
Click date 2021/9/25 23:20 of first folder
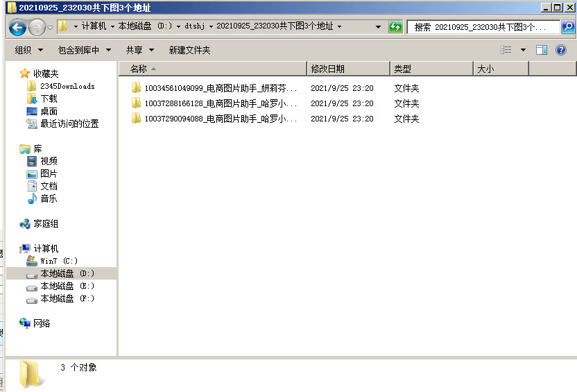click(342, 88)
